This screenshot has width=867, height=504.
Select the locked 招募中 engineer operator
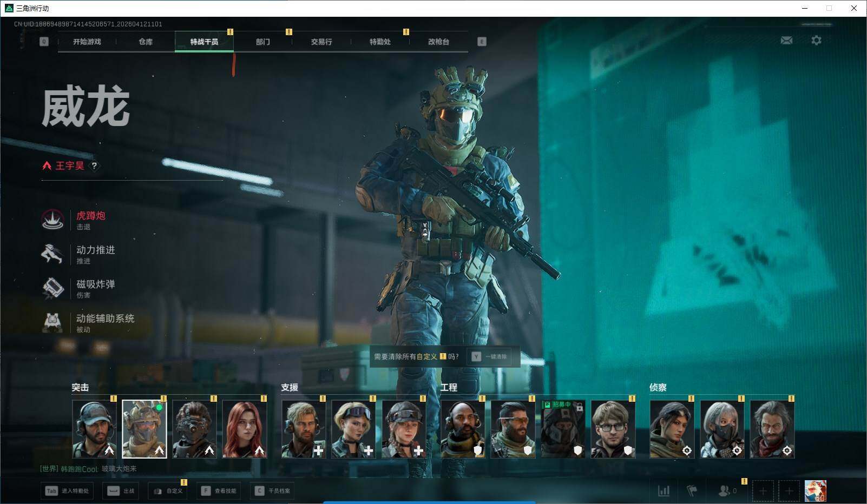coord(563,429)
